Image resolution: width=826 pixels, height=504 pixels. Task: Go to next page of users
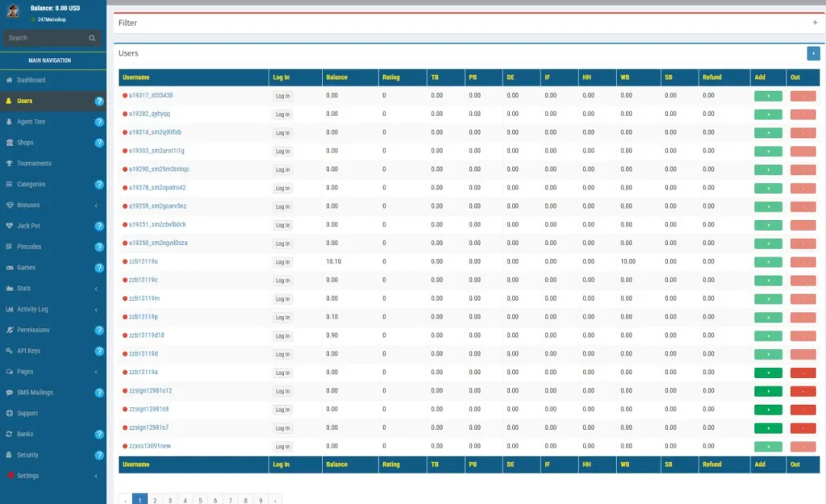(x=275, y=500)
